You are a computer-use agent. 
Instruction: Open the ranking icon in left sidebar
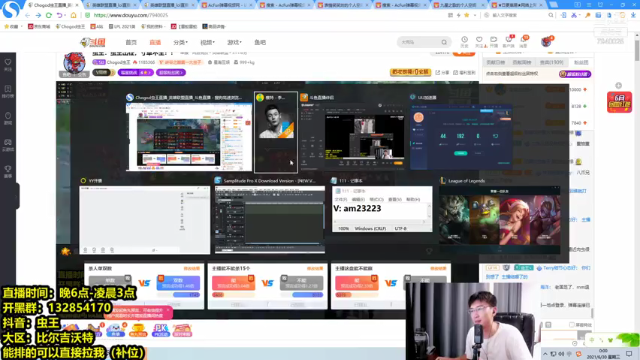coord(8,91)
